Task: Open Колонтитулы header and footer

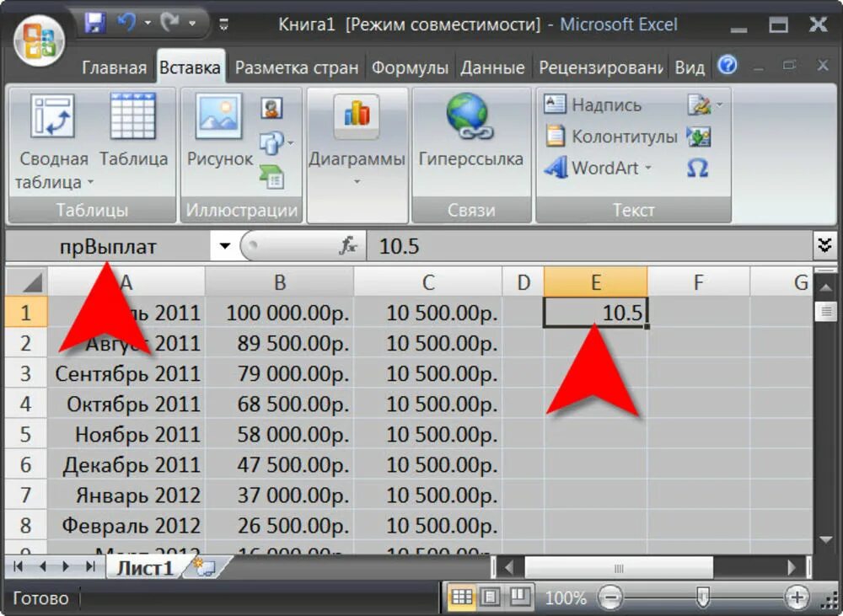Action: coord(611,136)
